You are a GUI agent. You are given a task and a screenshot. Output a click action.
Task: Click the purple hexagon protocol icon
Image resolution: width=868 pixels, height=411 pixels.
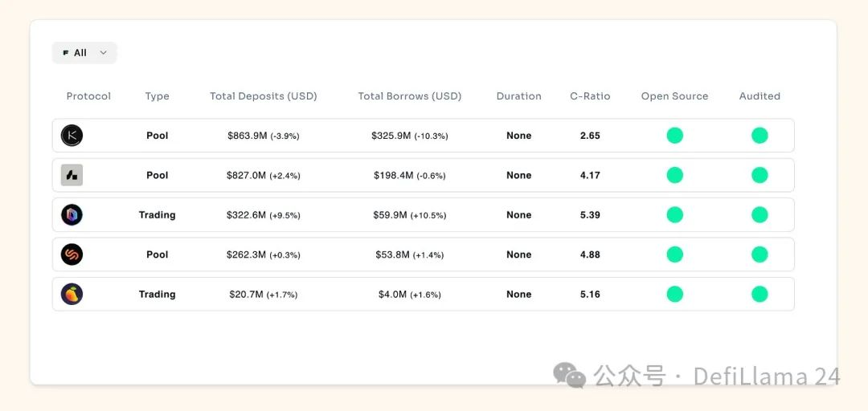point(72,215)
